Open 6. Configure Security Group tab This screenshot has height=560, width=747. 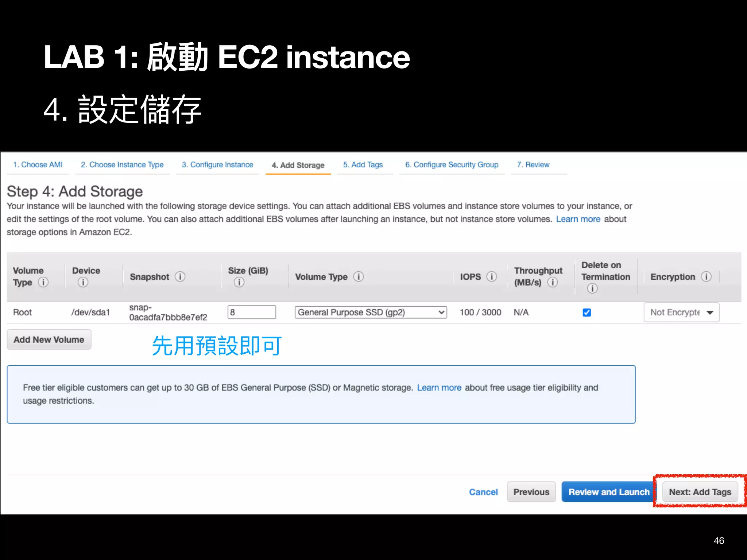click(452, 165)
